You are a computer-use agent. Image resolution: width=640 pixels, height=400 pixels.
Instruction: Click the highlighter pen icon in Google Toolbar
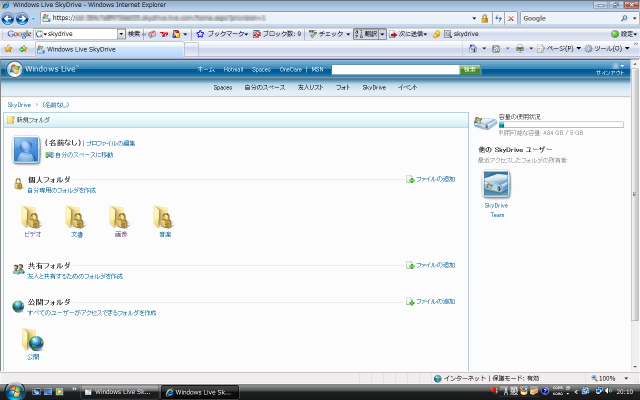436,34
